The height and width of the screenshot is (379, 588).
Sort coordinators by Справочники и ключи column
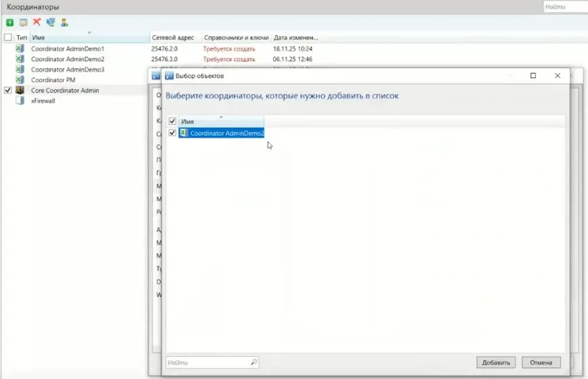click(236, 38)
